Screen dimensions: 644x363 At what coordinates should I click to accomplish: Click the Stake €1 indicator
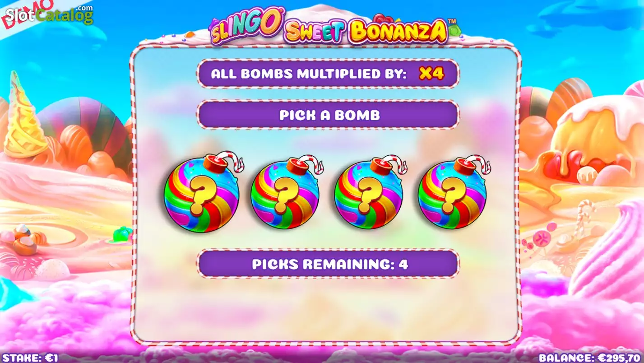[x=31, y=358]
